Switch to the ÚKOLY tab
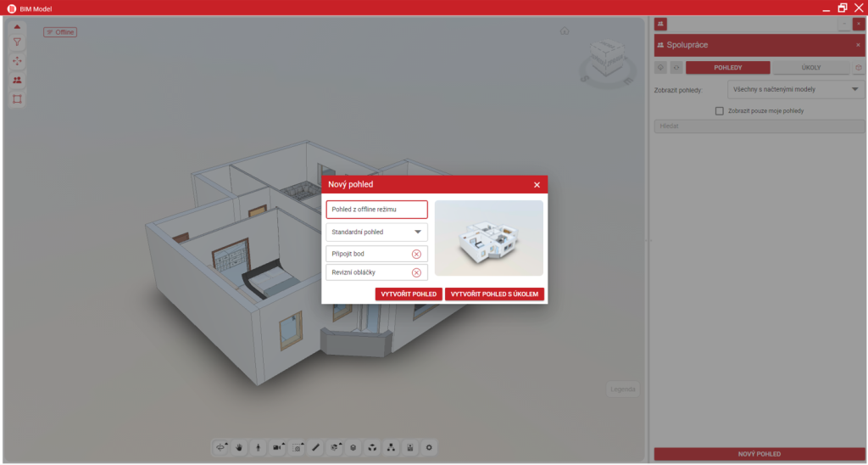This screenshot has height=465, width=868. [x=811, y=68]
